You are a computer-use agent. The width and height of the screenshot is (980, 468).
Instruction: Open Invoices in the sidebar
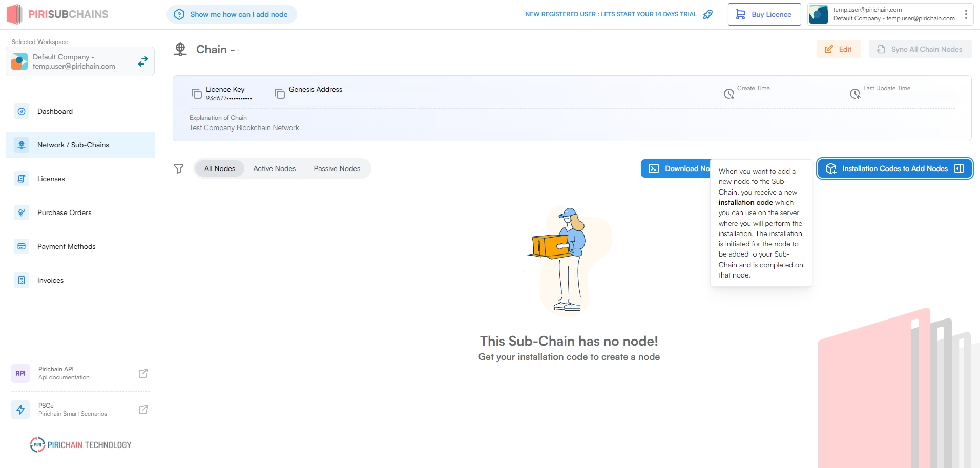point(50,280)
